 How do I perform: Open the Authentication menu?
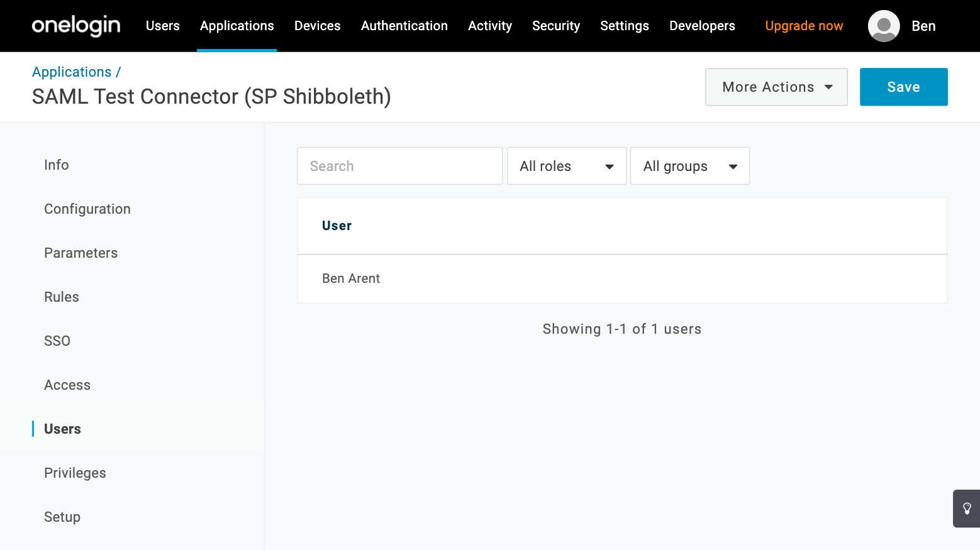click(x=404, y=26)
